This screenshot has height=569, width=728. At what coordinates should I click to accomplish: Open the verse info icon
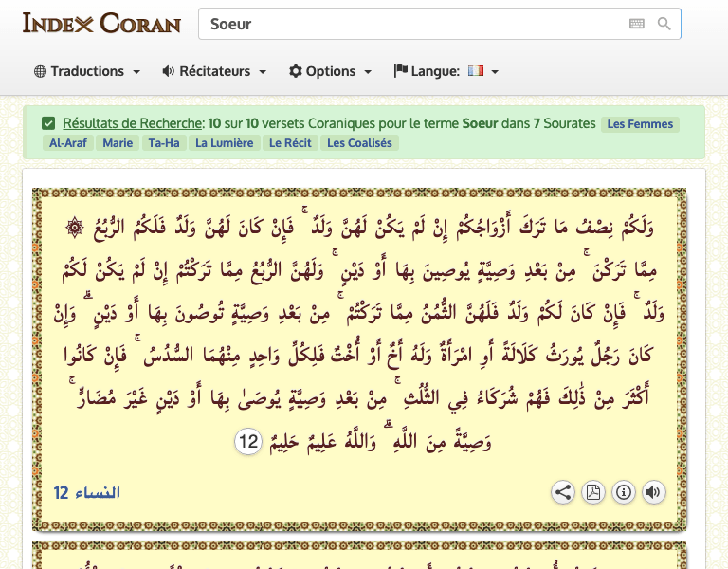624,492
